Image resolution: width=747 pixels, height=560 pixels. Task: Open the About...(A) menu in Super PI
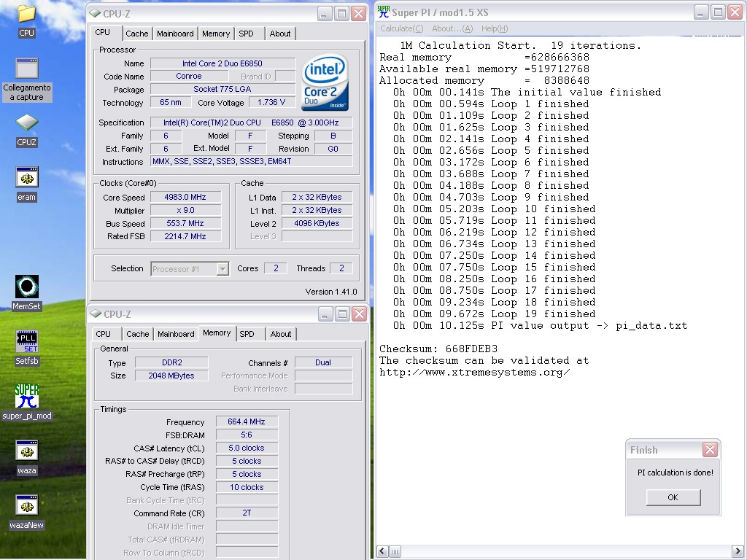point(452,28)
